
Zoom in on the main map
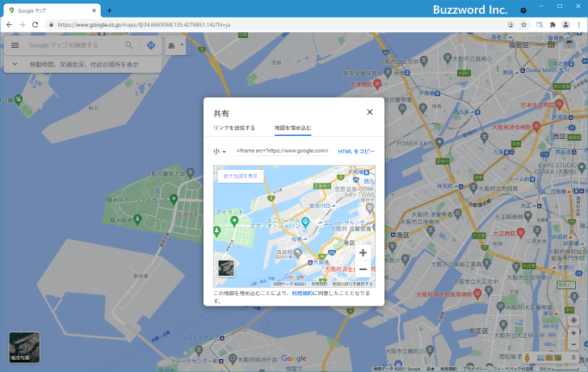tap(573, 333)
